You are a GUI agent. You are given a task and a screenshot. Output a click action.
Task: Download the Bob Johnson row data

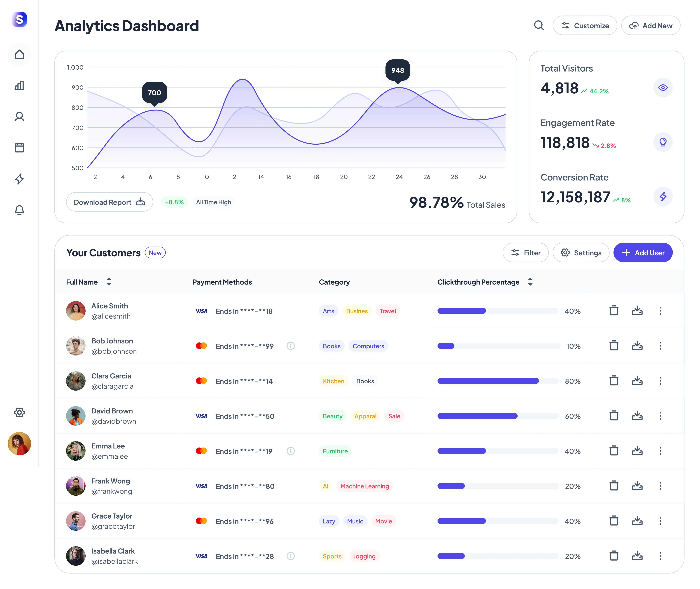click(x=637, y=346)
